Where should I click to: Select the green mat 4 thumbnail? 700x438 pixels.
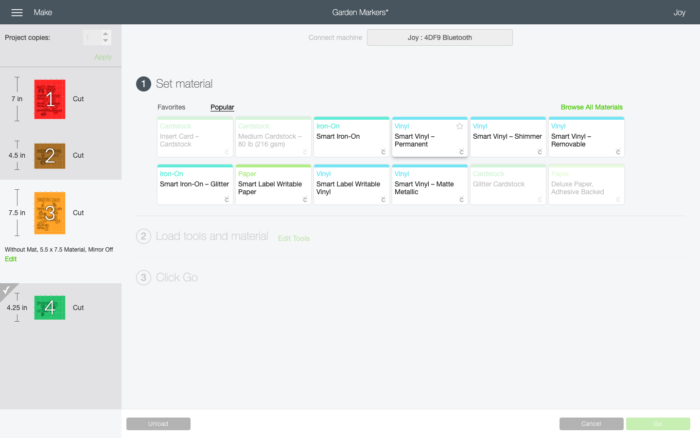point(50,308)
